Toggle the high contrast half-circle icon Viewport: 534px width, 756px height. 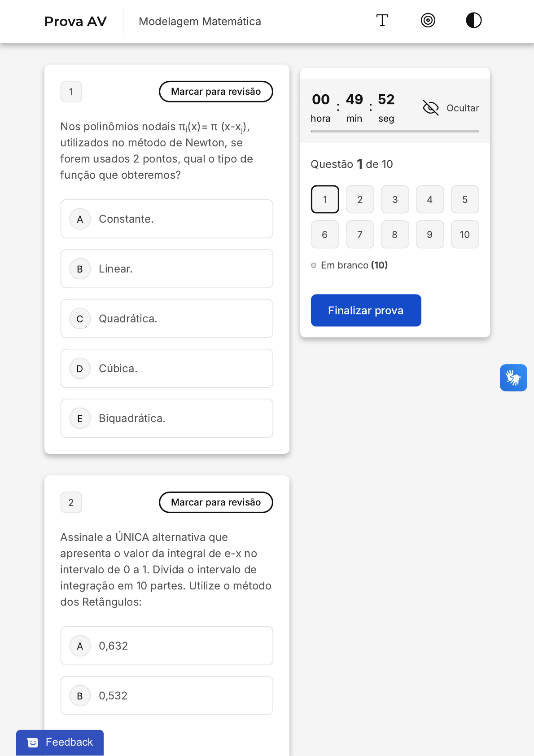(x=473, y=21)
